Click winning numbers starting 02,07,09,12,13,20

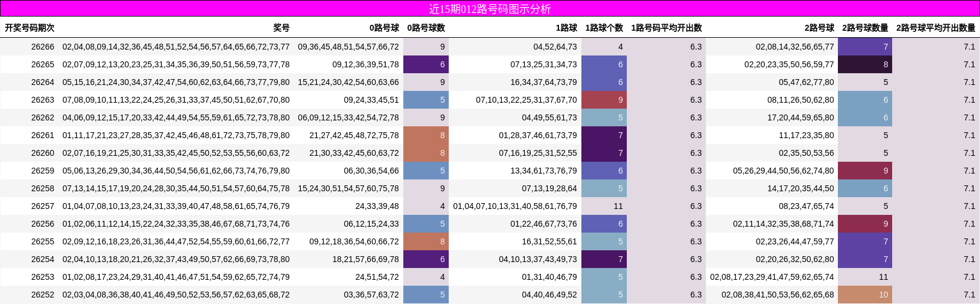[176, 64]
